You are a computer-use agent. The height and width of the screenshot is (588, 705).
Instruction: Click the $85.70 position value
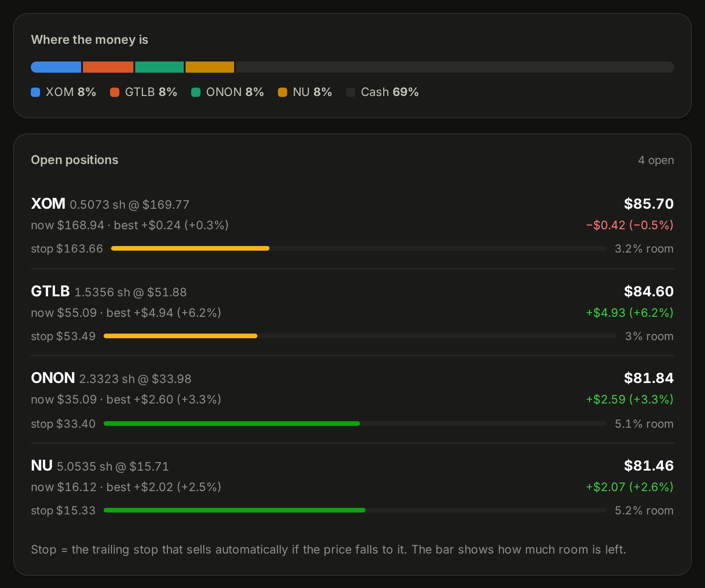(x=649, y=204)
